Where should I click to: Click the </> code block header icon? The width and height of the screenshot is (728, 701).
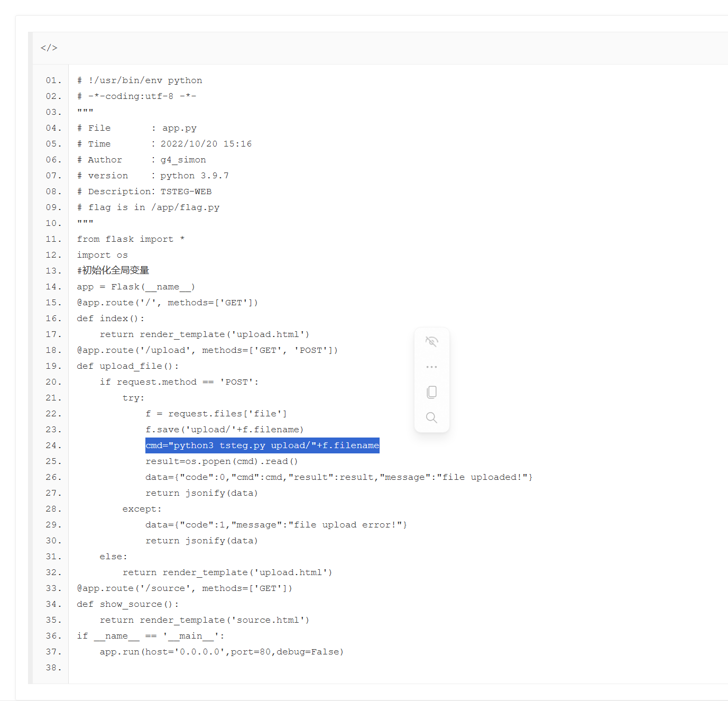tap(49, 48)
